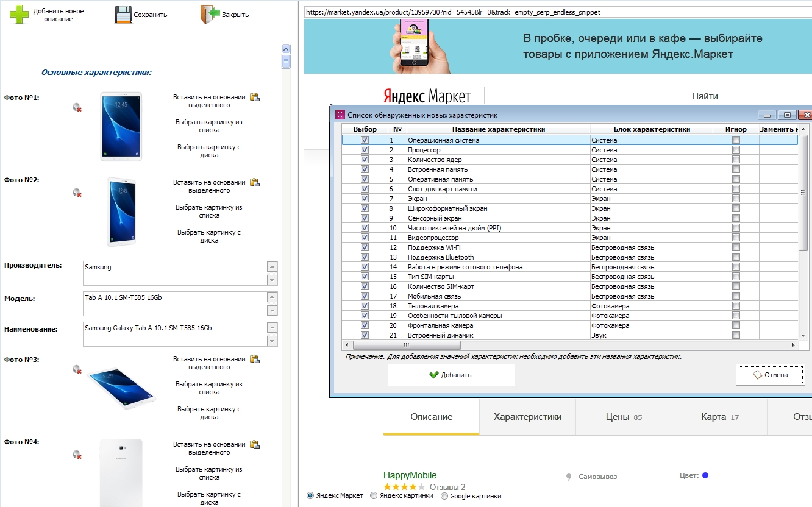Viewport: 812px width, 507px height.
Task: Click paste icon beside Photo №2
Action: [x=255, y=182]
